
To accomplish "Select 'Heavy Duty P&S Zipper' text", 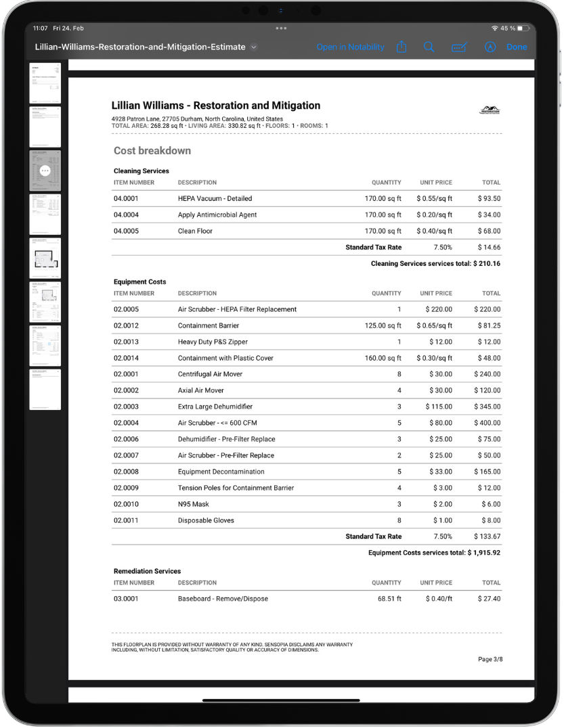I will 213,342.
